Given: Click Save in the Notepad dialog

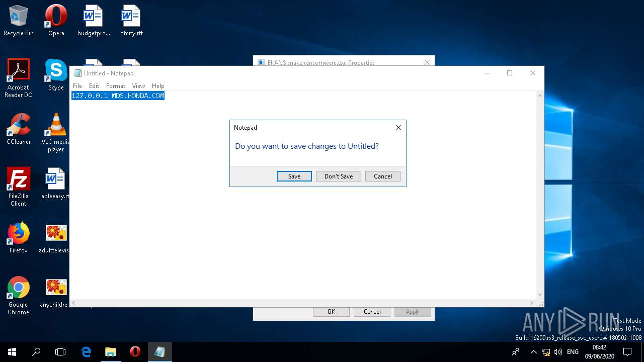Looking at the screenshot, I should tap(294, 176).
